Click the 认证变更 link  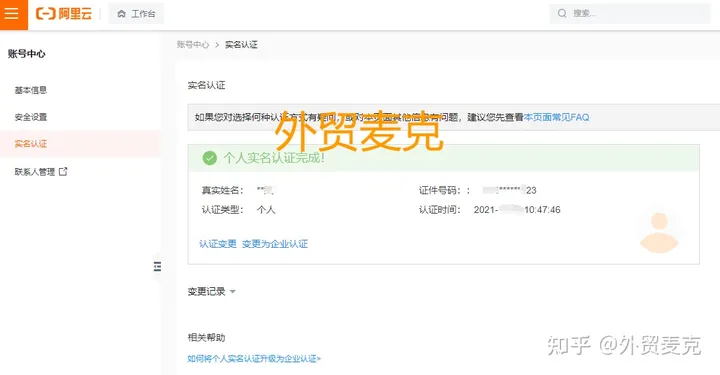point(218,244)
